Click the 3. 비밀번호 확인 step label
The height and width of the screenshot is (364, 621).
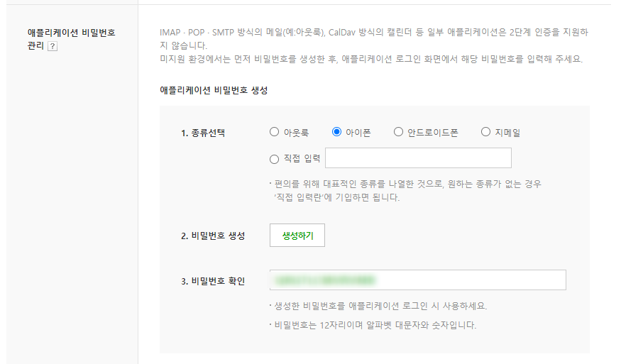(213, 281)
